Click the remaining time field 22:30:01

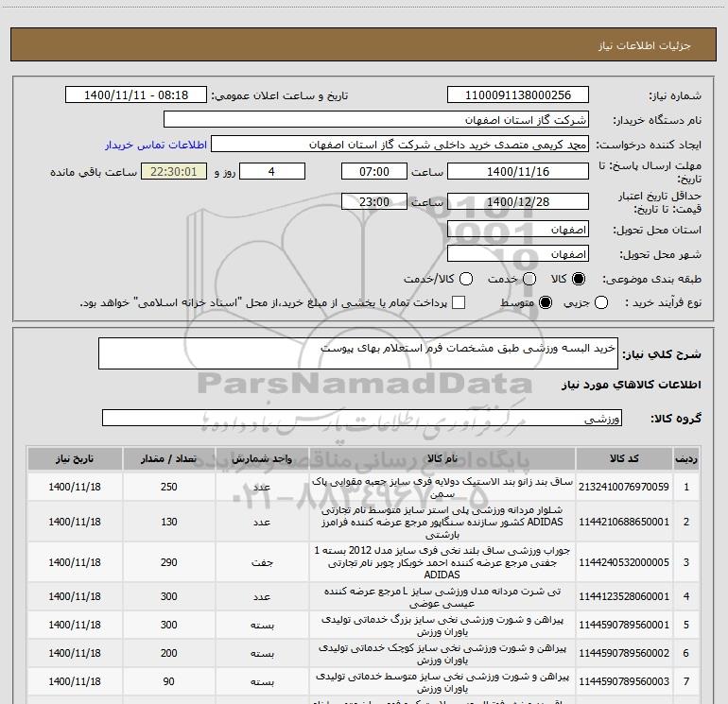[x=174, y=171]
